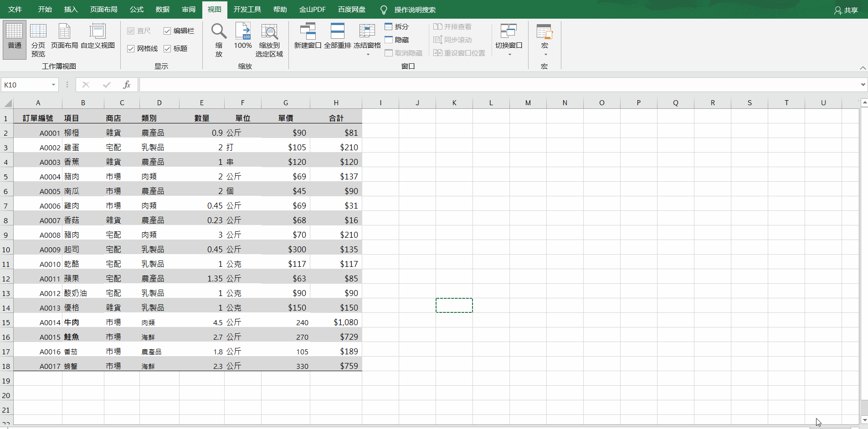The height and width of the screenshot is (429, 868).
Task: Open the Developer (开发工具) tab
Action: pos(247,10)
